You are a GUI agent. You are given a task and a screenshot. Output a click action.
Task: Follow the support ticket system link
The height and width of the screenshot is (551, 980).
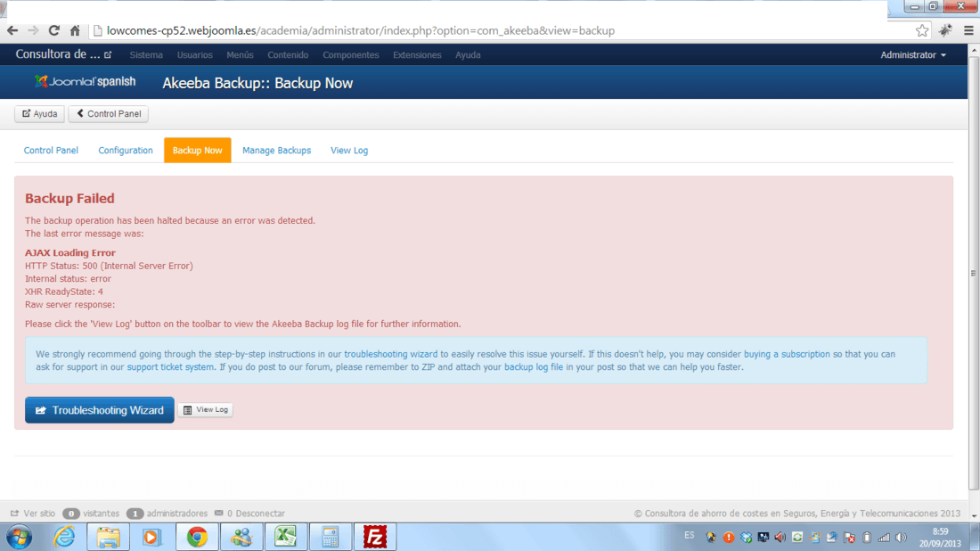click(x=171, y=367)
